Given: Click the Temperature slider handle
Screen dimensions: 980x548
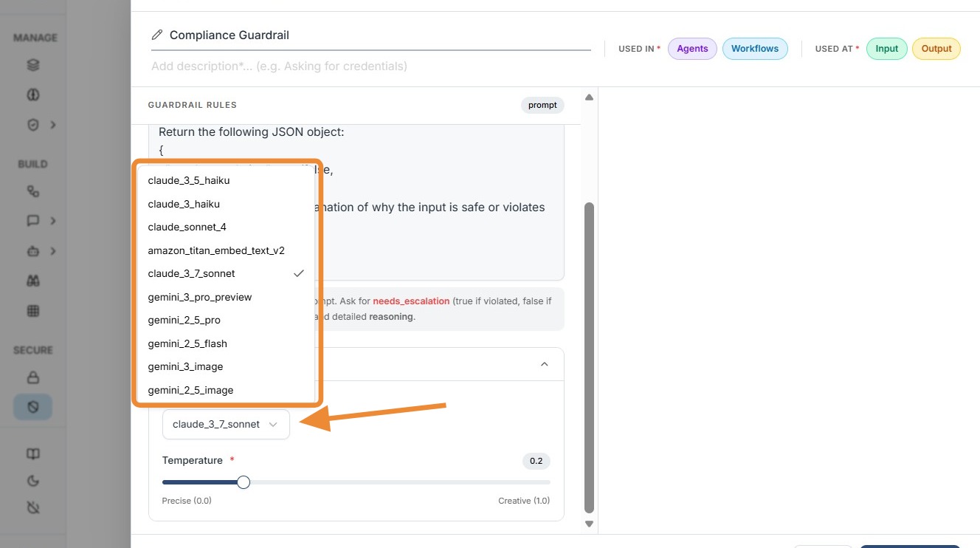Looking at the screenshot, I should coord(244,482).
